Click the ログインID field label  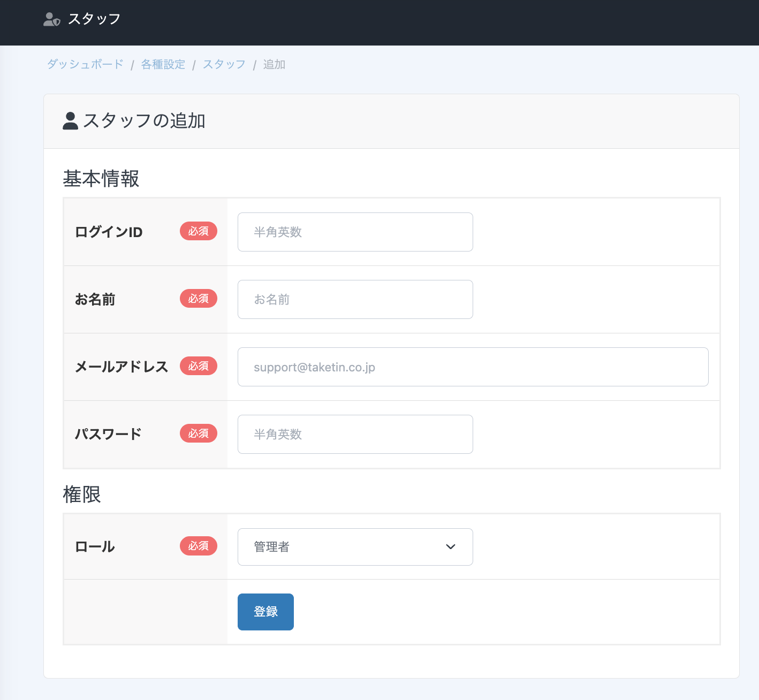point(109,232)
